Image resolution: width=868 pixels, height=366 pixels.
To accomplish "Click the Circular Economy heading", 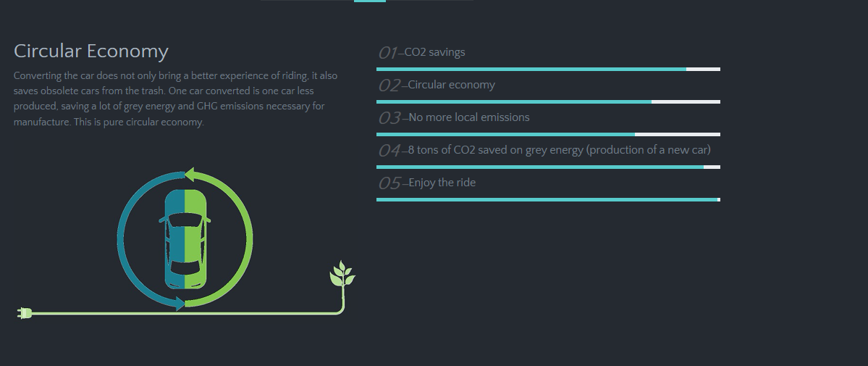I will pyautogui.click(x=90, y=51).
